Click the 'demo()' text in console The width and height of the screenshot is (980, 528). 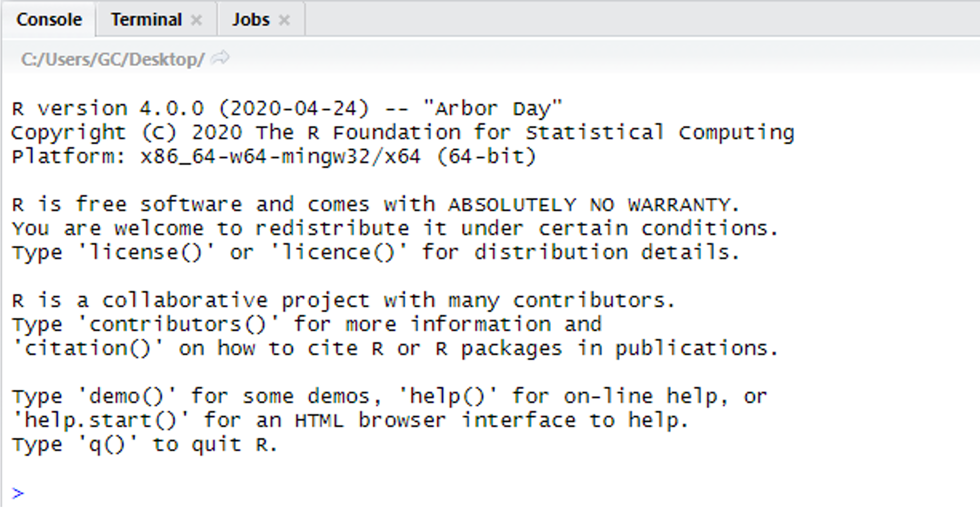(x=126, y=396)
